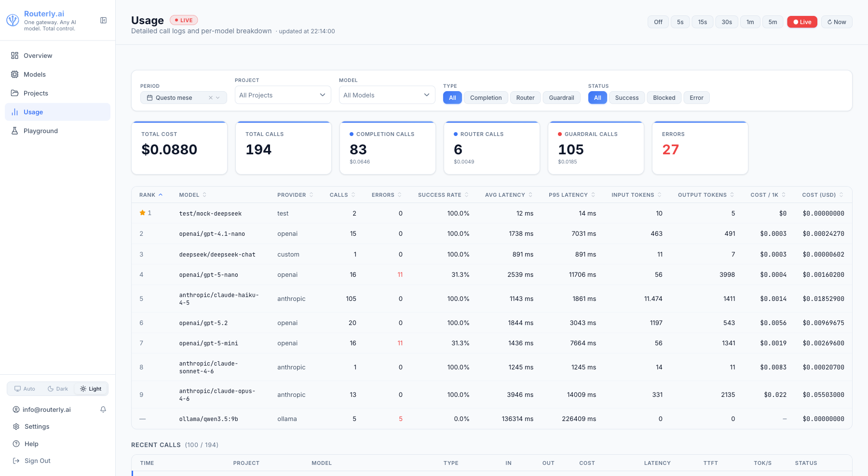The width and height of the screenshot is (868, 476).
Task: Set refresh interval to 30s
Action: 727,22
